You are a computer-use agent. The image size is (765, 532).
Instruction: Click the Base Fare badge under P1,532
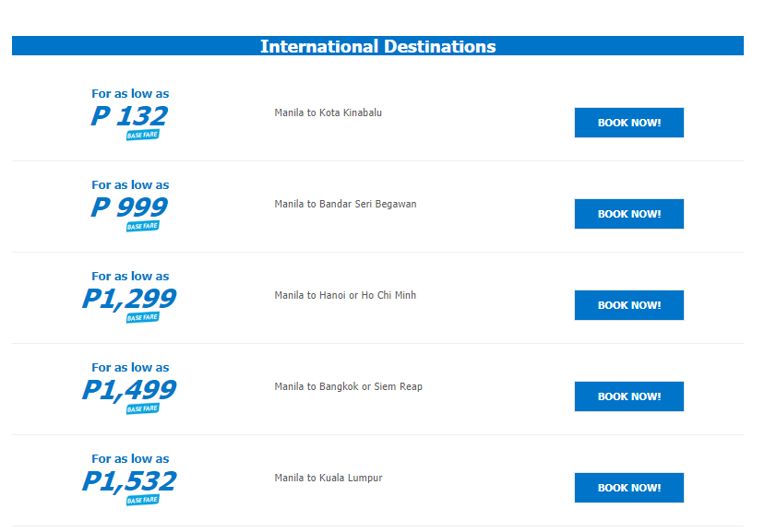[x=142, y=500]
